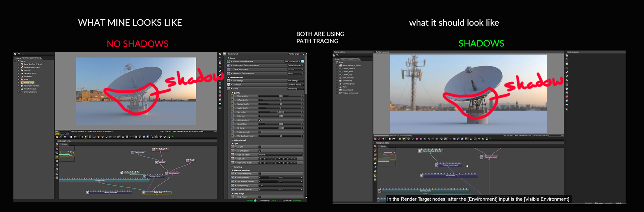Pause rendering in the left Octane window

pyautogui.click(x=81, y=137)
